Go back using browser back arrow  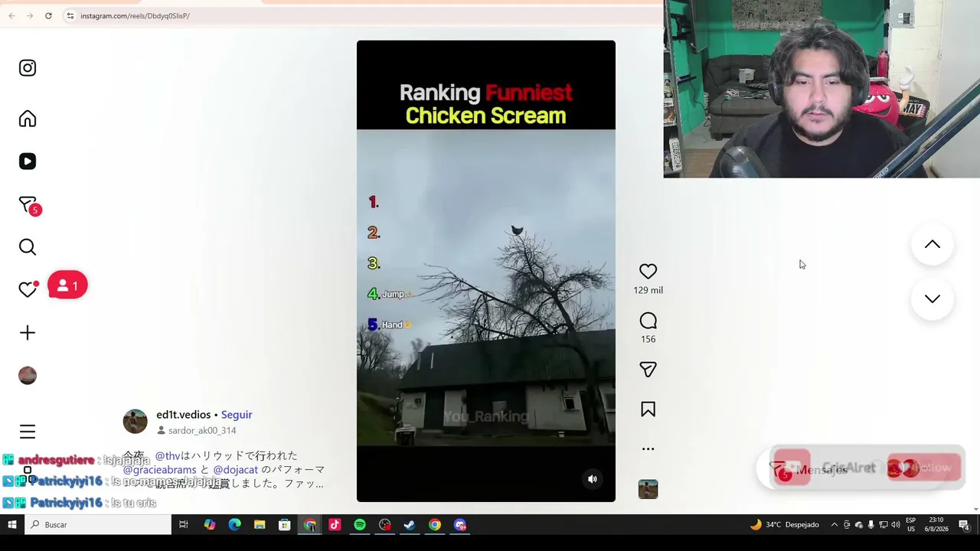[11, 15]
